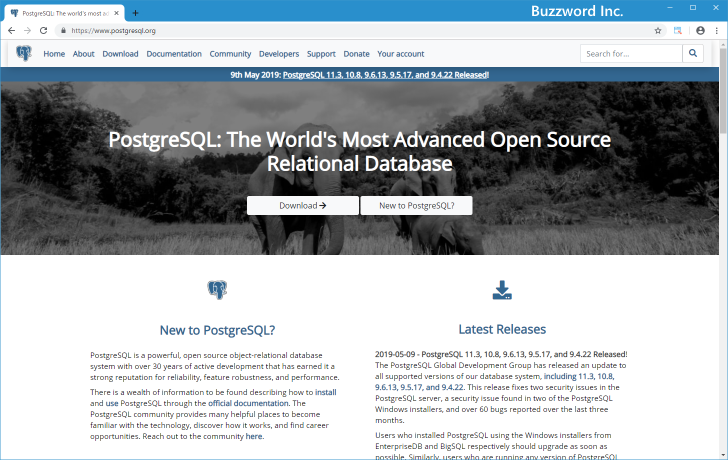Go to the Community page
The image size is (728, 460).
point(230,54)
